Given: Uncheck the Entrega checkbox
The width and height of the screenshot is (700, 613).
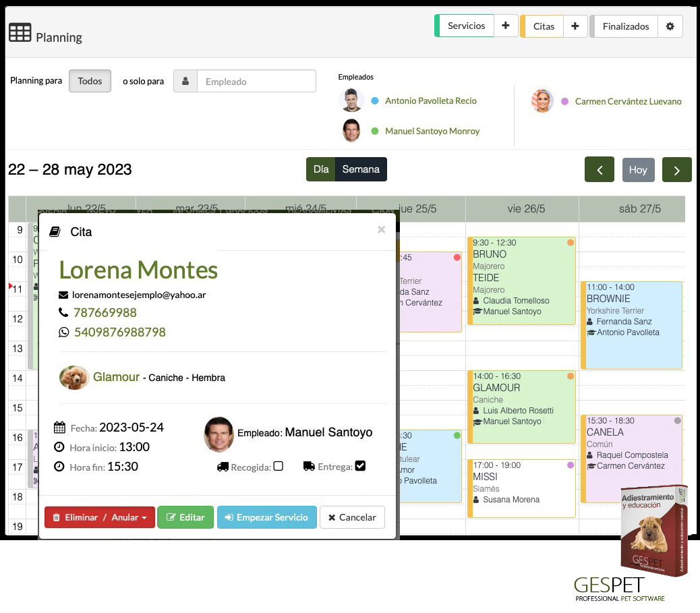Looking at the screenshot, I should (x=360, y=465).
